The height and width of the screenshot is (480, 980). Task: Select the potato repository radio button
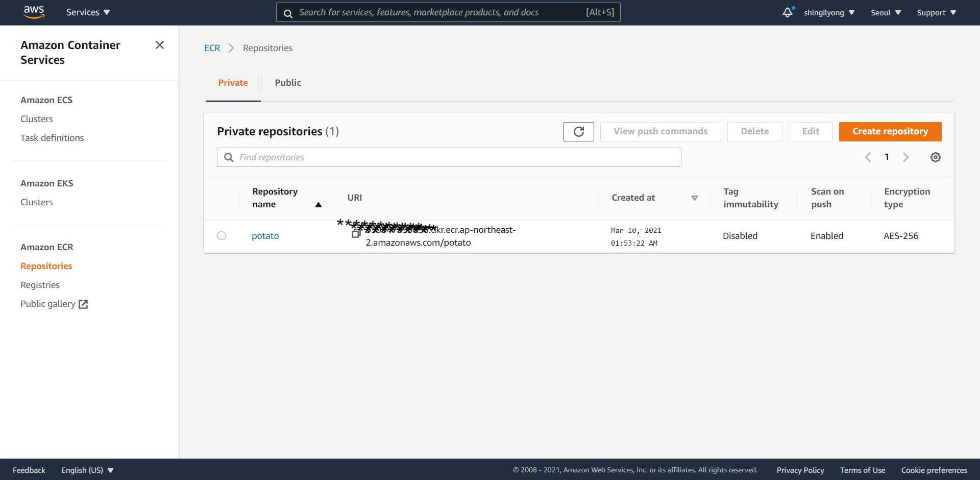[x=222, y=236]
